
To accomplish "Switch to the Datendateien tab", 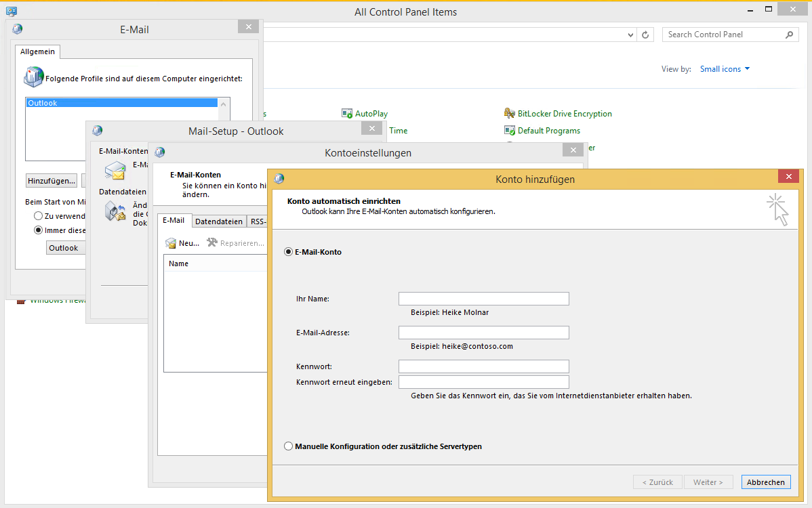I will click(218, 221).
